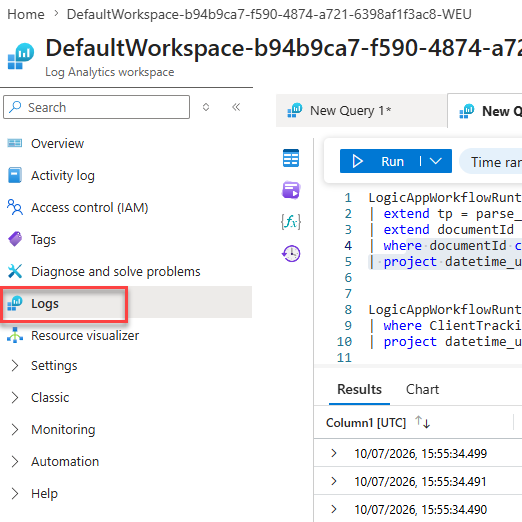Click the Overview menu icon
The height and width of the screenshot is (522, 522).
[x=15, y=143]
